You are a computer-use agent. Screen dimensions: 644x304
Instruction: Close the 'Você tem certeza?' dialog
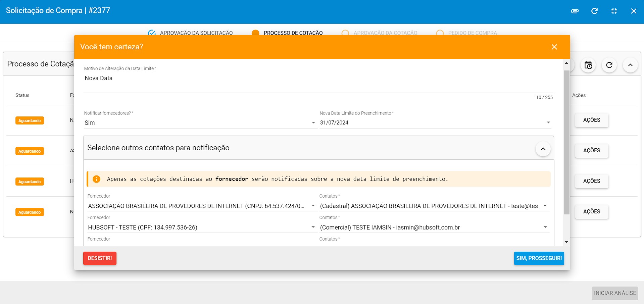(x=554, y=47)
